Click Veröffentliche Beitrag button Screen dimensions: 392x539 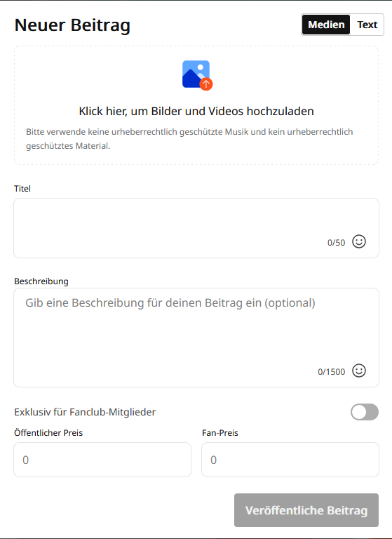[x=306, y=510]
